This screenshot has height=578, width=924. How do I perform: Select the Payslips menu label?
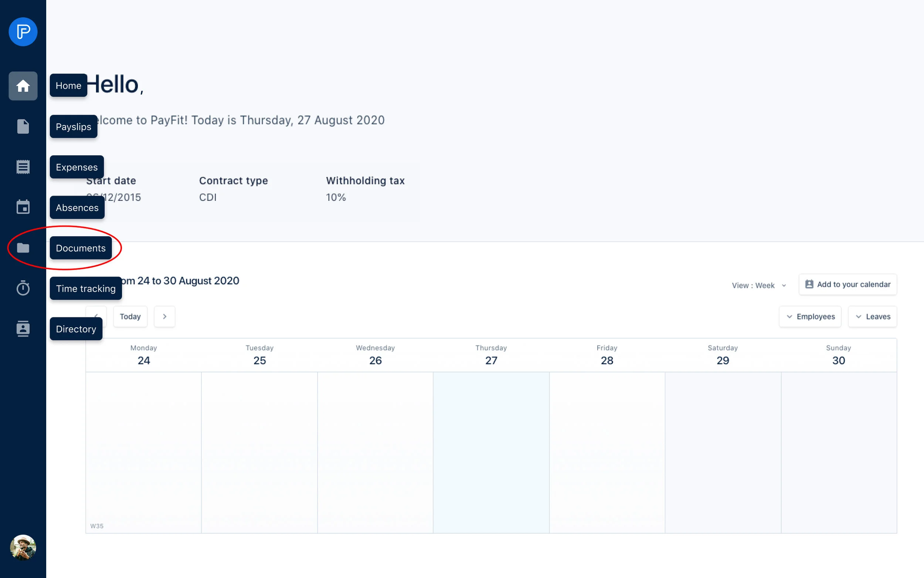coord(73,126)
